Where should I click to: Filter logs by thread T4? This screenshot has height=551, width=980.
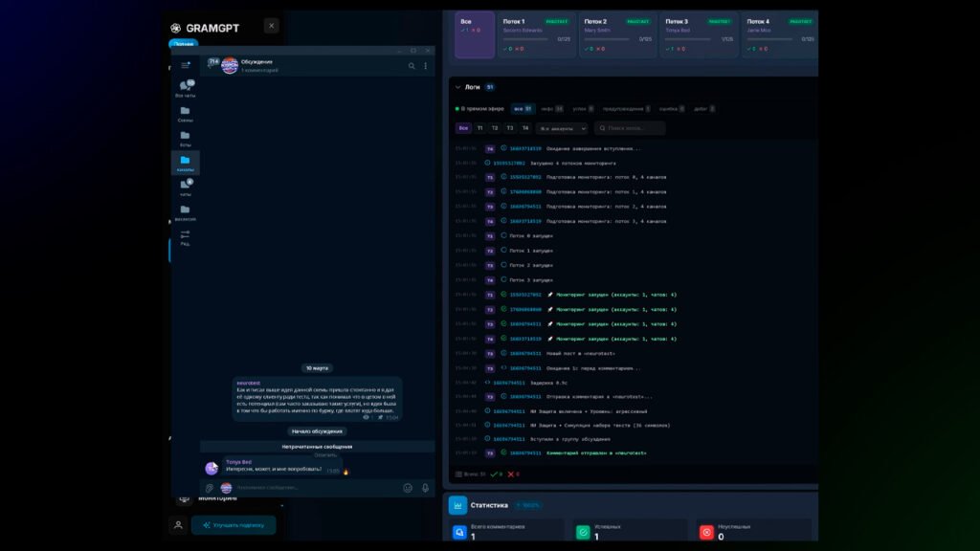point(525,128)
